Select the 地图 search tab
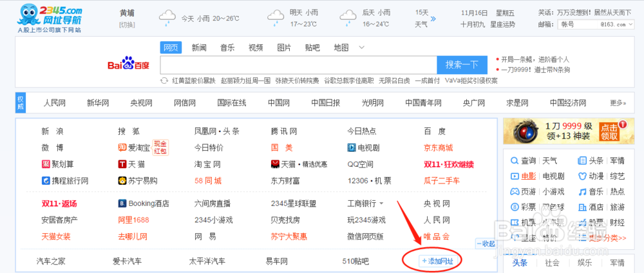 click(x=341, y=48)
